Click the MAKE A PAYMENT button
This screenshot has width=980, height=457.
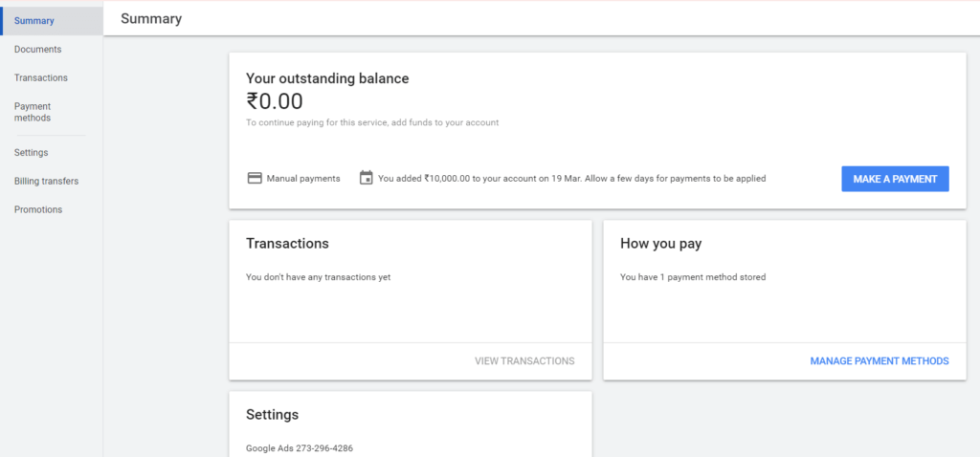click(895, 179)
